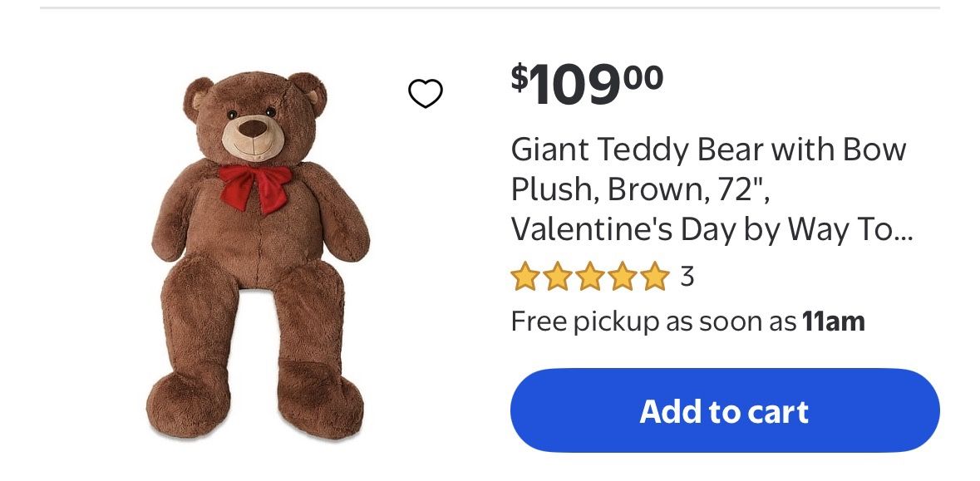The height and width of the screenshot is (481, 980).
Task: Click the bold 11am pickup time
Action: point(834,321)
